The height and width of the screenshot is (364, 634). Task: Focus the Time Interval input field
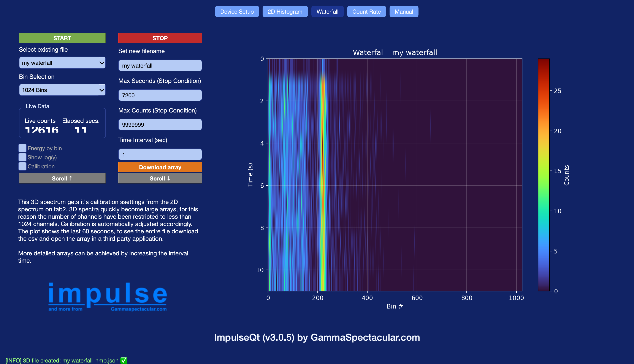[x=160, y=155]
